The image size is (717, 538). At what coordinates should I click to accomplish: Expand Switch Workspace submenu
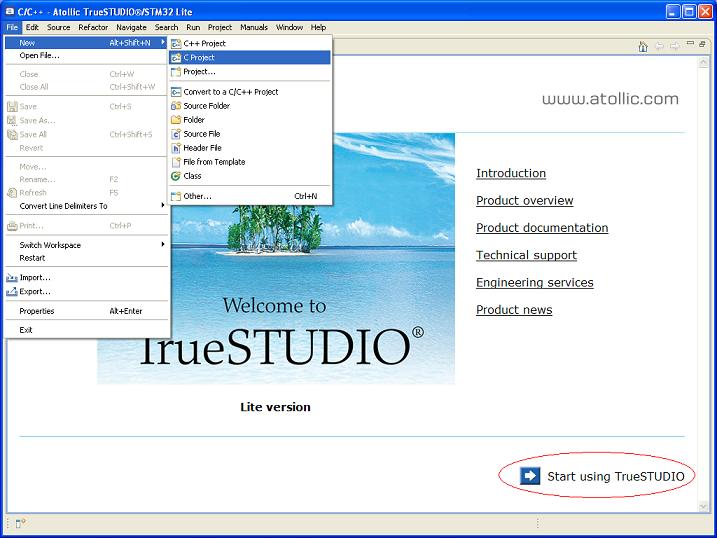tap(86, 245)
